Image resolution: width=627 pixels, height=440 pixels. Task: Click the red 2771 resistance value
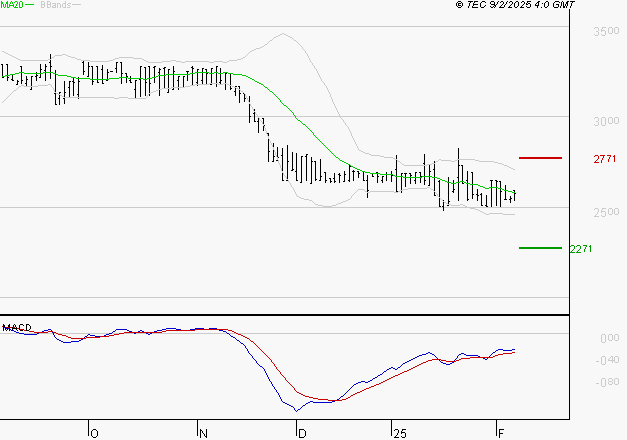[x=605, y=159]
